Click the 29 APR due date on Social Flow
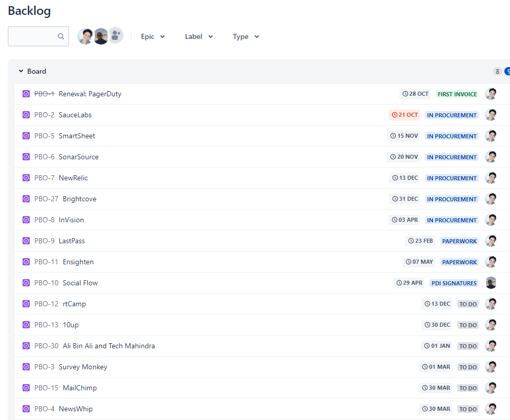The height and width of the screenshot is (420, 510). tap(409, 283)
